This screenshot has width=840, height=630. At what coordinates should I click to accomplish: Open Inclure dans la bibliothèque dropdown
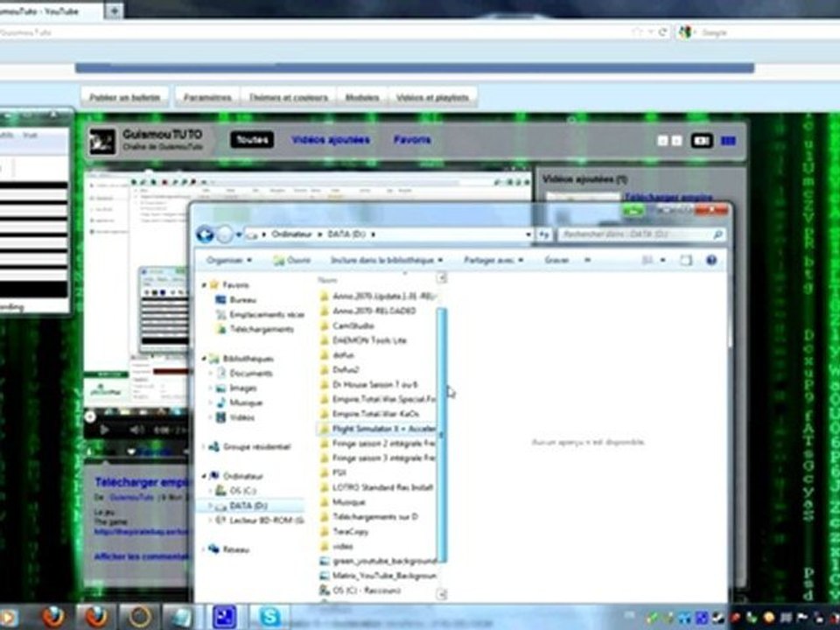387,260
